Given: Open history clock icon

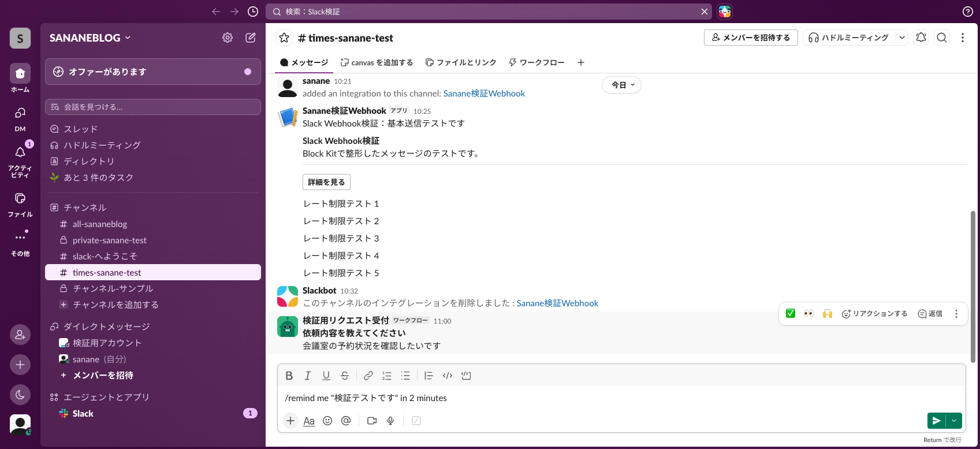Looking at the screenshot, I should (253, 12).
